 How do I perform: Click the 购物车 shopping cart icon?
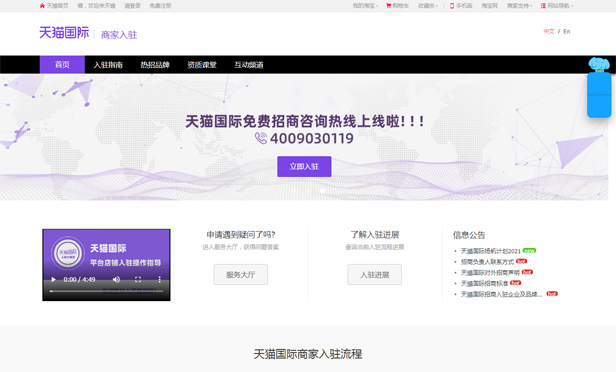pos(389,6)
